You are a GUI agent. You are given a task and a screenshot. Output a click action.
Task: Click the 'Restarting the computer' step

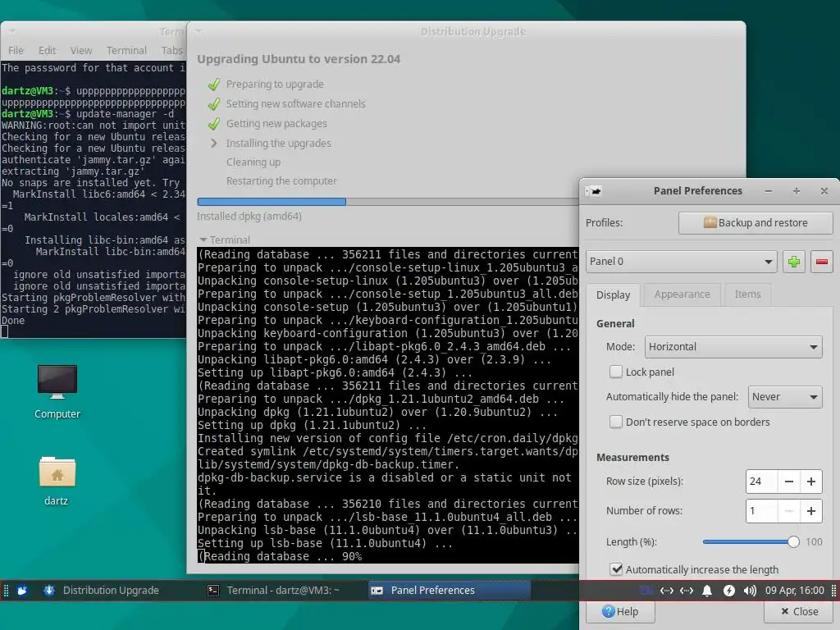pyautogui.click(x=281, y=181)
